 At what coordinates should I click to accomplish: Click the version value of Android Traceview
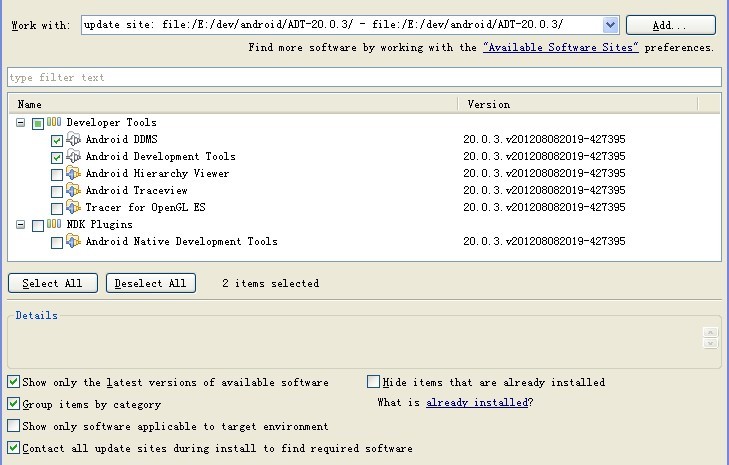(x=544, y=190)
